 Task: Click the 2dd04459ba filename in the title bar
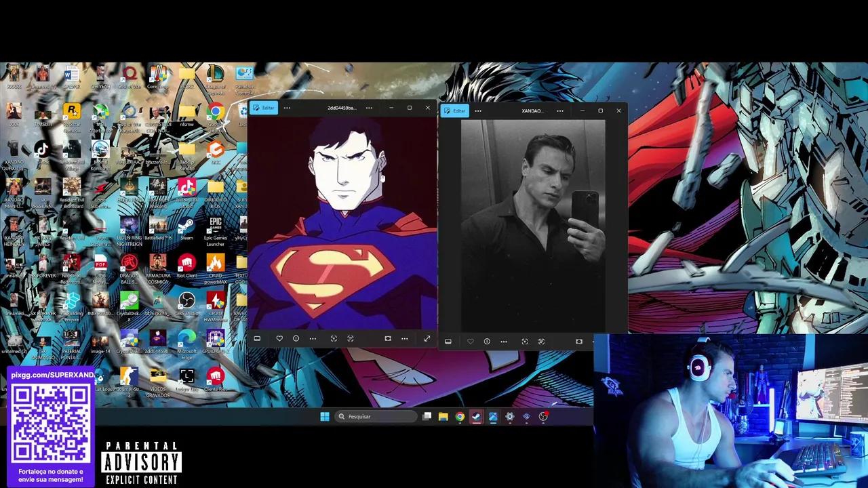coord(342,108)
